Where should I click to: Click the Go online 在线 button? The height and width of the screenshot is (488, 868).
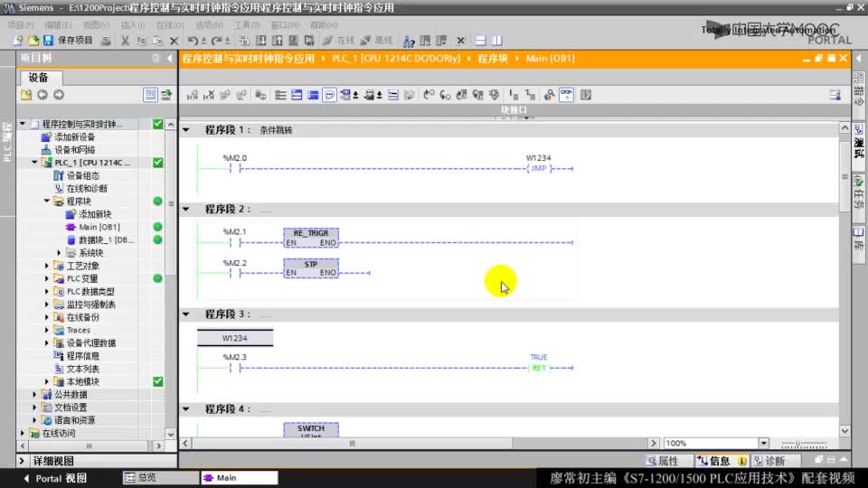point(339,41)
